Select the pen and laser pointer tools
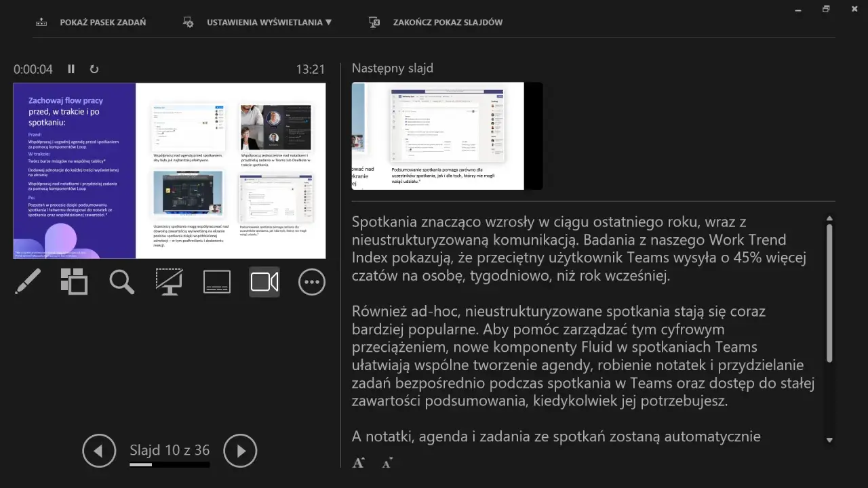 click(x=28, y=282)
